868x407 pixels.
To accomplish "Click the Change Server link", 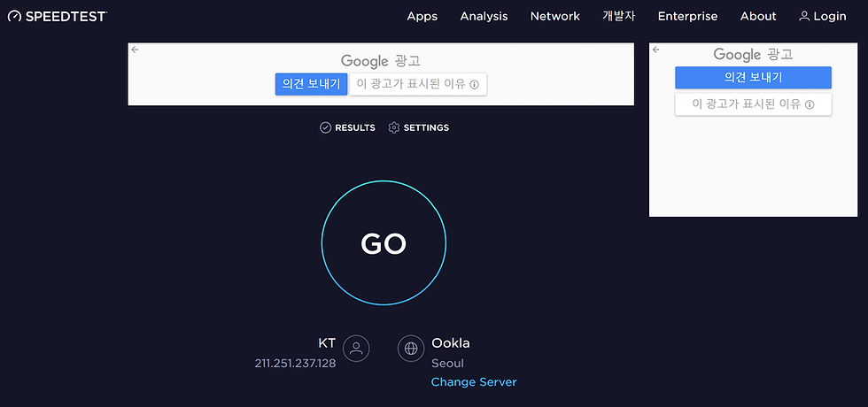I will 474,382.
